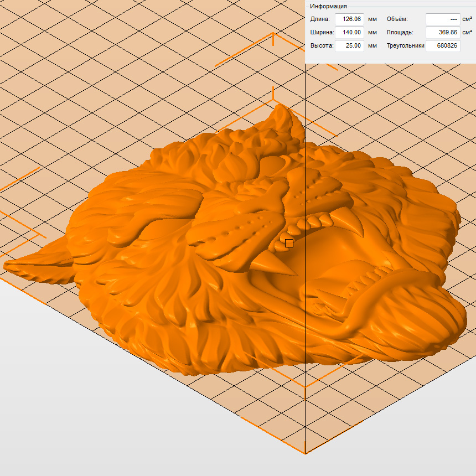Click the small square marker on the model
This screenshot has width=476, height=476.
pos(289,243)
